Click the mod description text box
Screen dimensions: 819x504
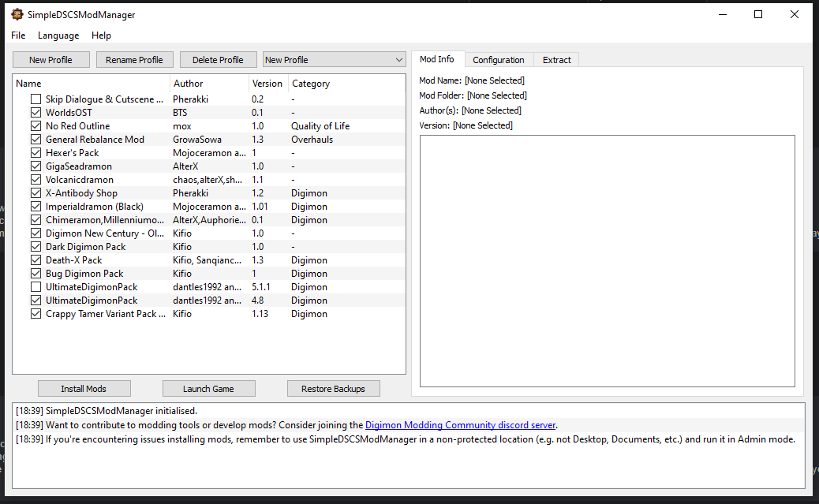pyautogui.click(x=608, y=261)
